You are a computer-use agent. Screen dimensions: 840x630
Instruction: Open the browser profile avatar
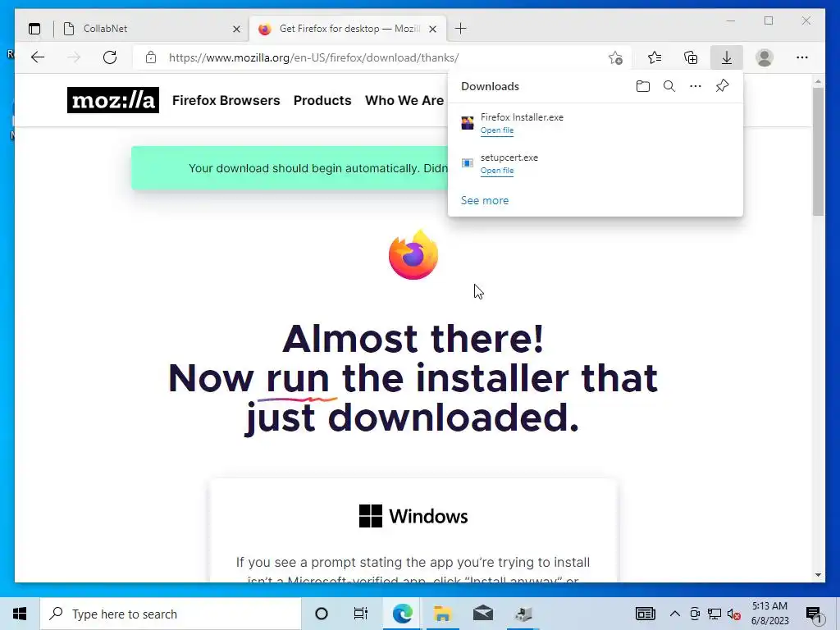(x=765, y=57)
